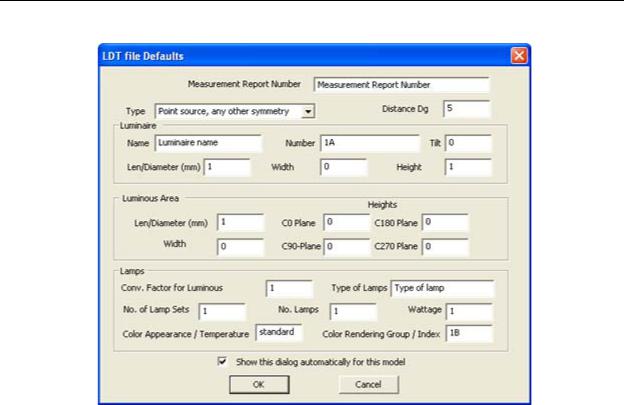The image size is (624, 405).
Task: Confirm with the OK button
Action: (x=259, y=385)
